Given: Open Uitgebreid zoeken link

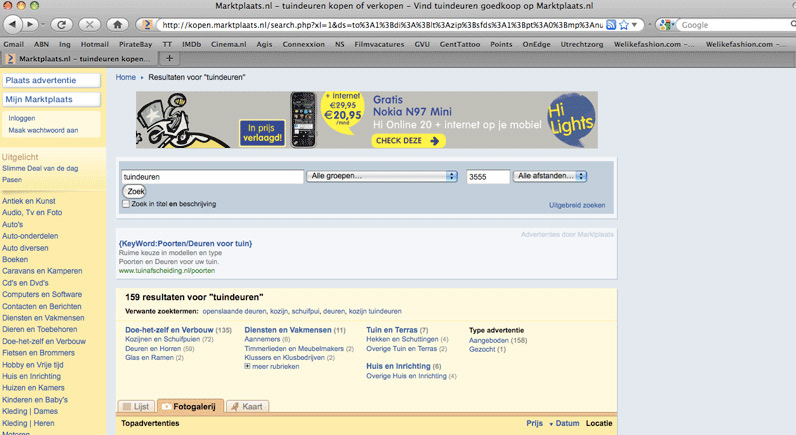Looking at the screenshot, I should 577,205.
